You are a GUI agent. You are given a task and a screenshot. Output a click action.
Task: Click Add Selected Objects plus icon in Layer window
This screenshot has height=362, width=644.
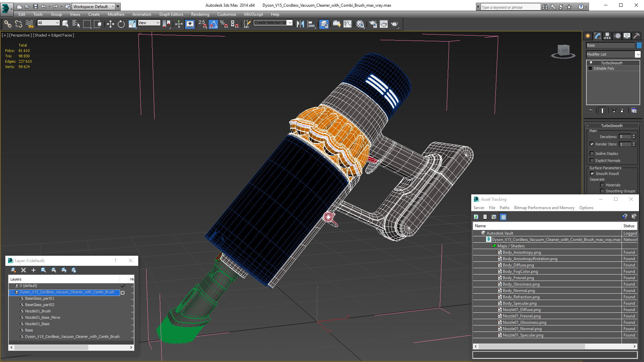[33, 270]
